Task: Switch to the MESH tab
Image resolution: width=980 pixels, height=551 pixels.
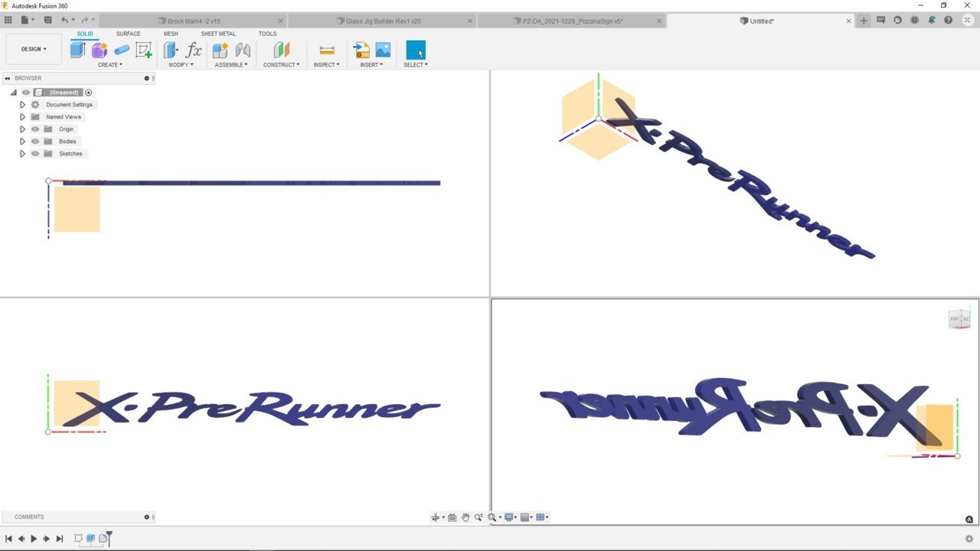Action: point(171,34)
